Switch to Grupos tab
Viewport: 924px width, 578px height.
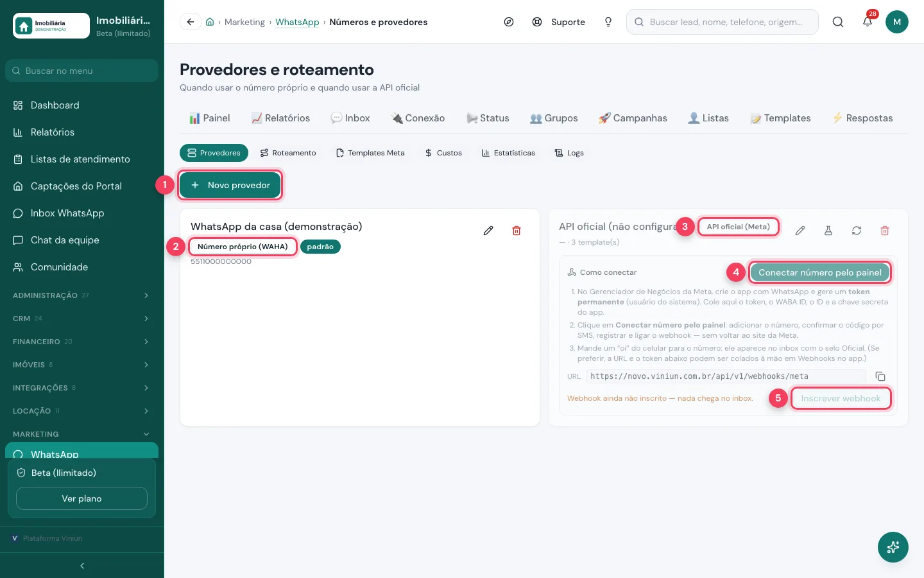point(554,118)
